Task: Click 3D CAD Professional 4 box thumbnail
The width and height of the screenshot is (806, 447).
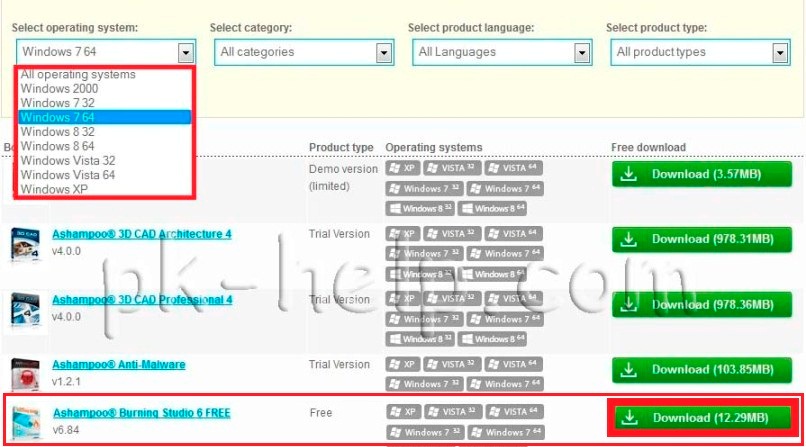Action: click(x=25, y=309)
